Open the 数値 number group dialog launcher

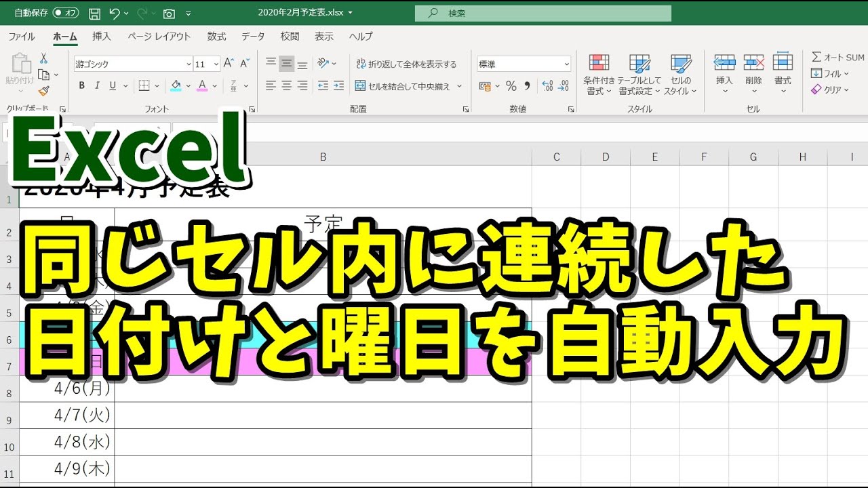point(570,108)
